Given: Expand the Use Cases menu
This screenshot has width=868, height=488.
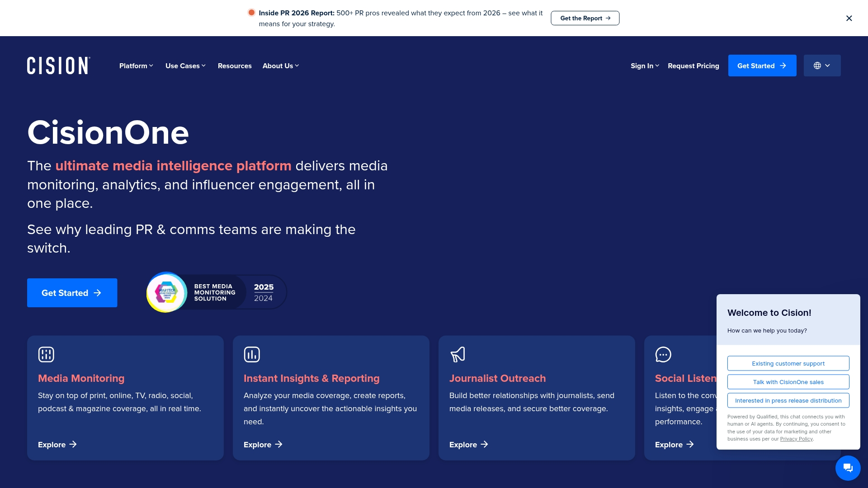Looking at the screenshot, I should click(x=185, y=66).
